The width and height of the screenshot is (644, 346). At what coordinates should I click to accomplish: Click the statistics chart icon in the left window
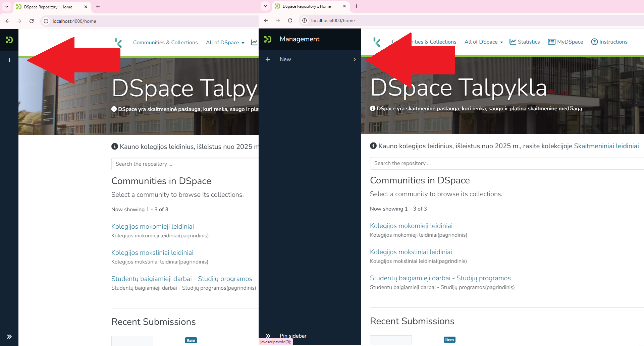tap(254, 43)
